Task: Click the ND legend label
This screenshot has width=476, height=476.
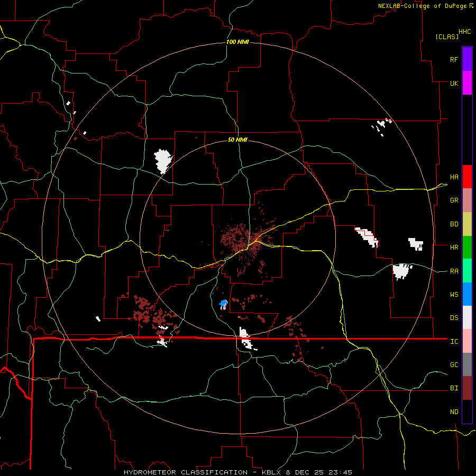Action: pos(454,412)
